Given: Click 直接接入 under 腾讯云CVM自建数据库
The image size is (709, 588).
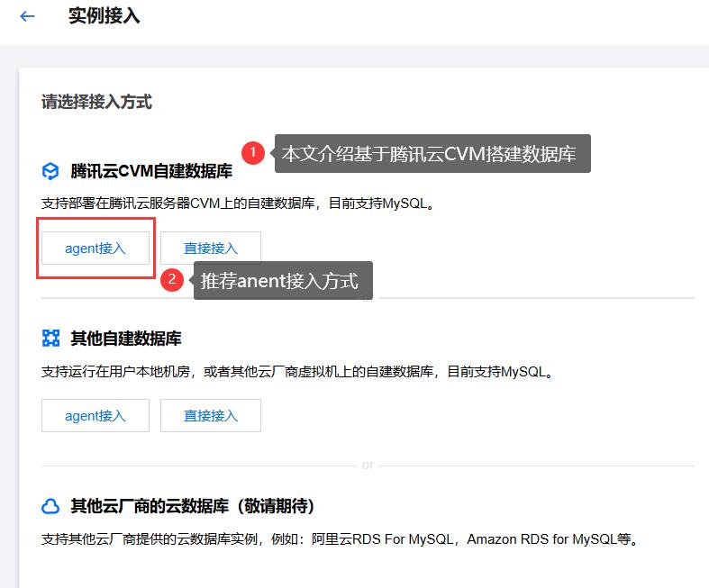Looking at the screenshot, I should pos(211,249).
